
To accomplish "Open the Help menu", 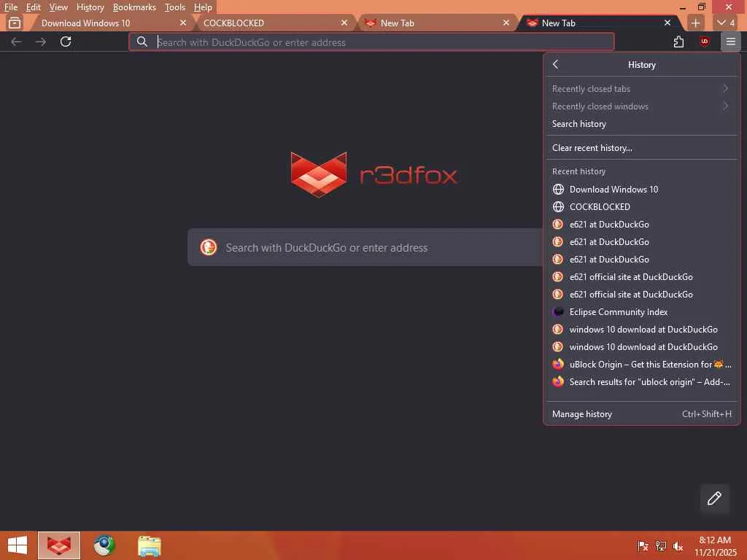I will 203,7.
